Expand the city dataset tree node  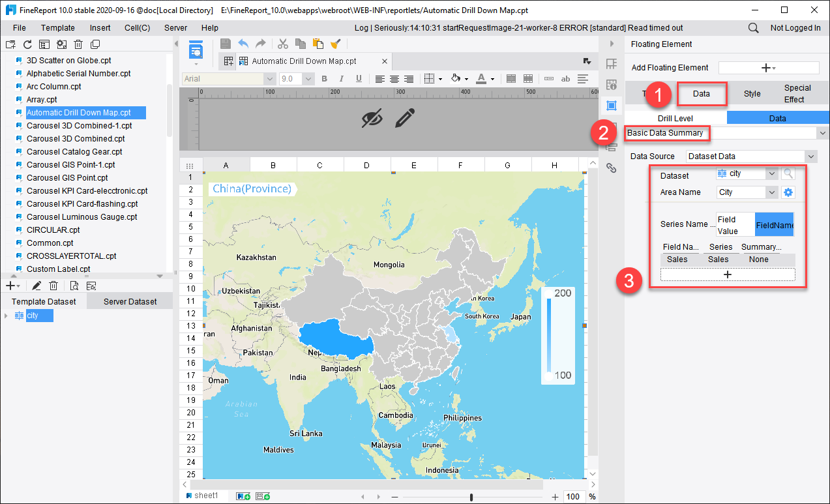click(x=6, y=316)
